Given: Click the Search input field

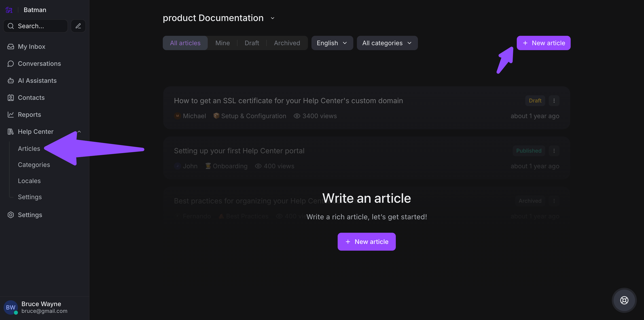Looking at the screenshot, I should coord(36,26).
